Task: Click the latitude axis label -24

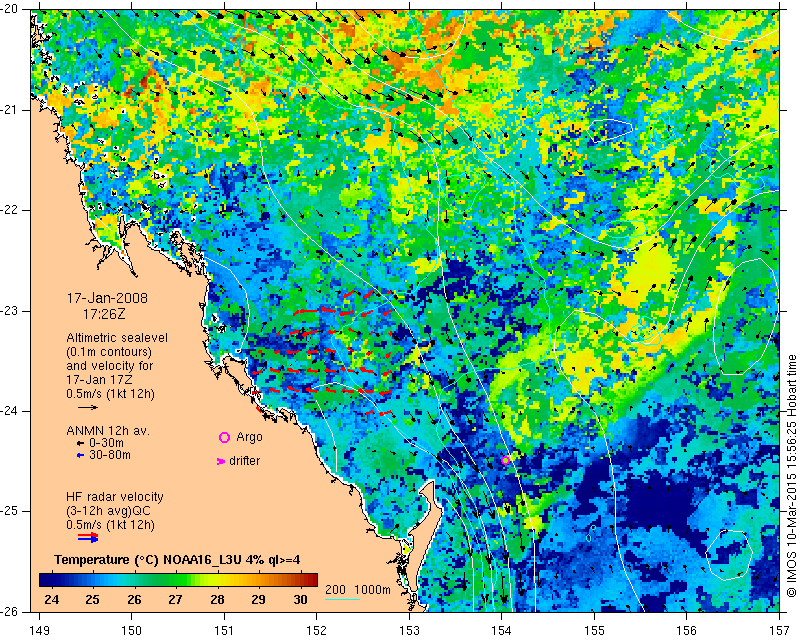Action: [10, 411]
